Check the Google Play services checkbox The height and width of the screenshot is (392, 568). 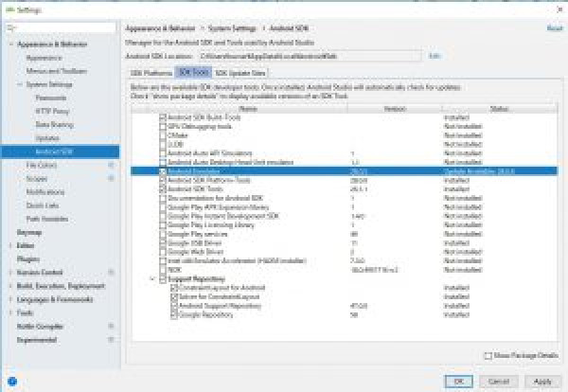tap(162, 232)
